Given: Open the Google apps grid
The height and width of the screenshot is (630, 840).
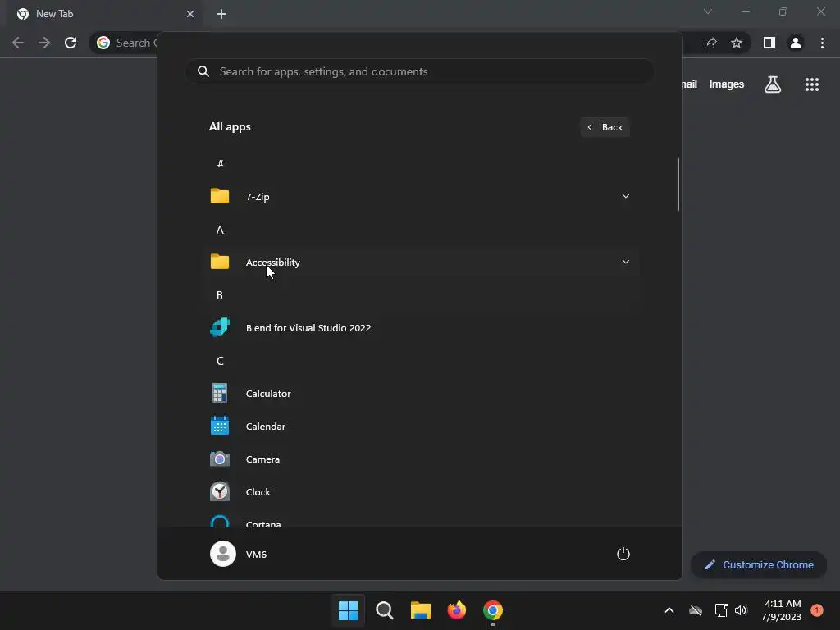Looking at the screenshot, I should coord(812,84).
